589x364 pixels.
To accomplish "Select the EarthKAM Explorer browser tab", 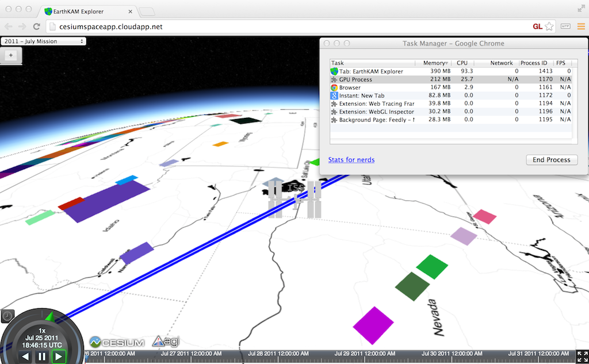I will point(87,12).
